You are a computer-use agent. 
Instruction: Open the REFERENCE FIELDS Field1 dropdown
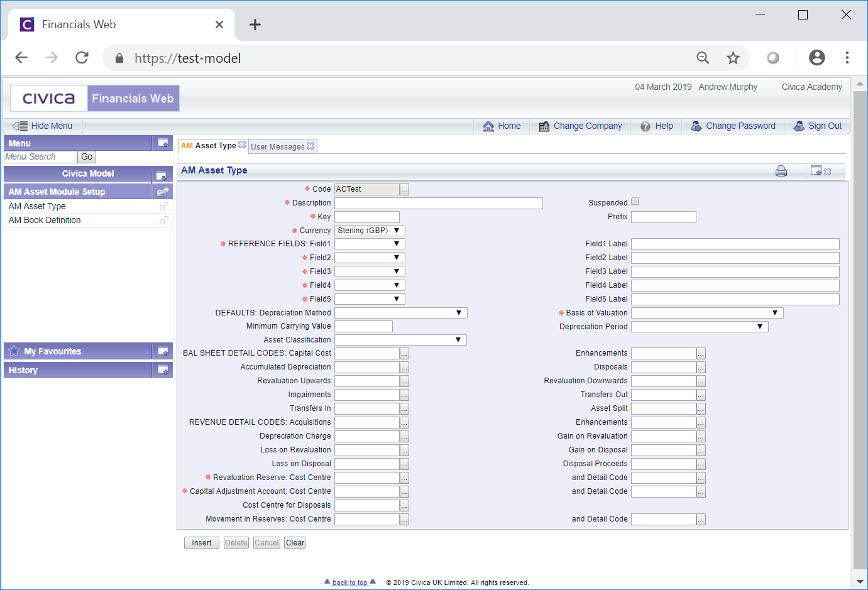(370, 244)
